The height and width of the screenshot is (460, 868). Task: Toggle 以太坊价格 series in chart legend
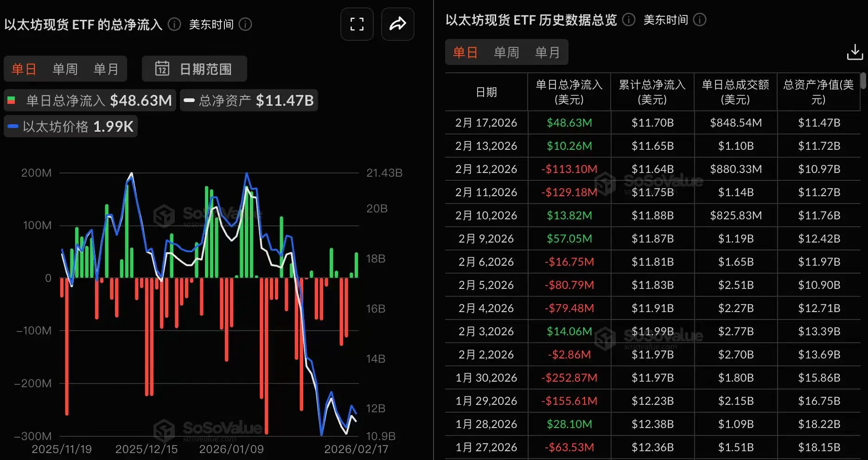click(x=70, y=126)
